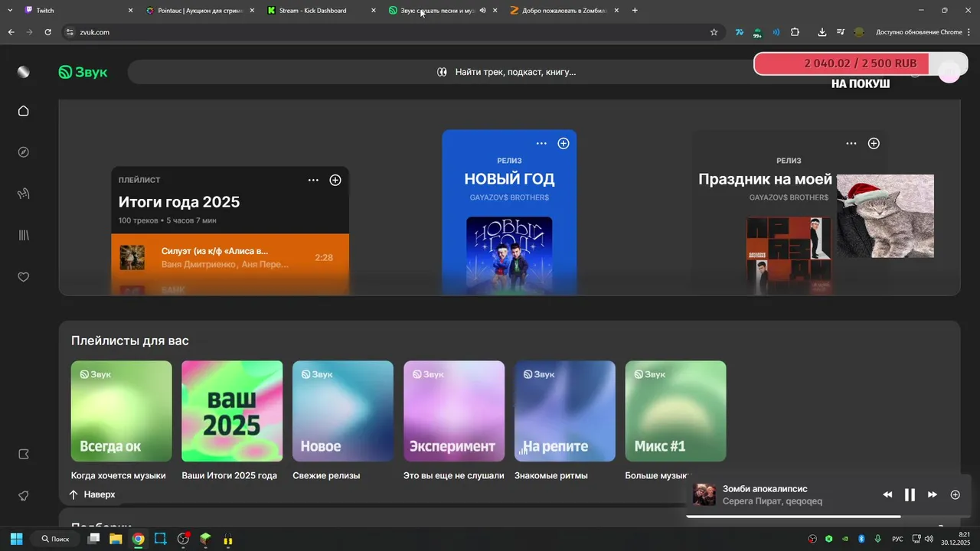Open the Home icon in the left sidebar
Viewport: 980px width, 551px height.
tap(24, 111)
